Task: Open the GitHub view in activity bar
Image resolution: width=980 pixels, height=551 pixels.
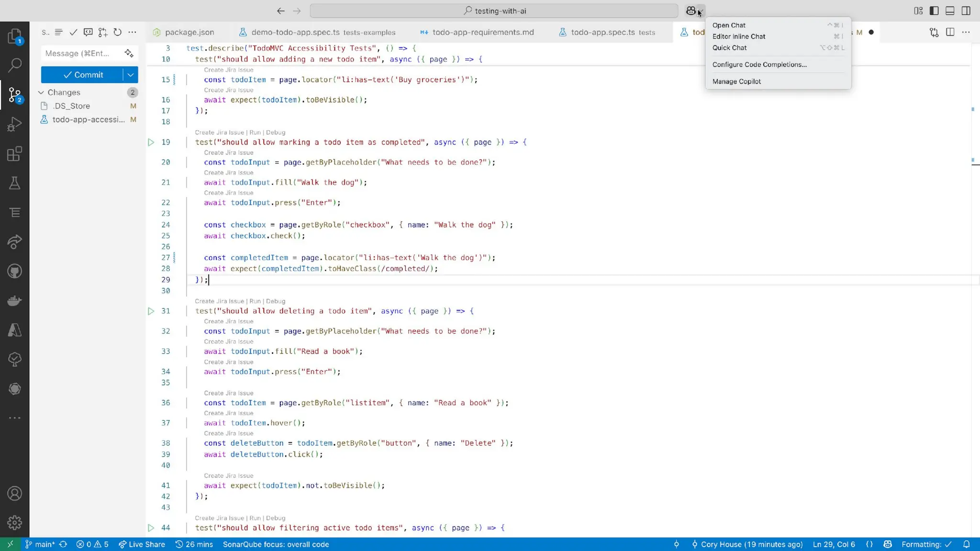Action: coord(14,272)
